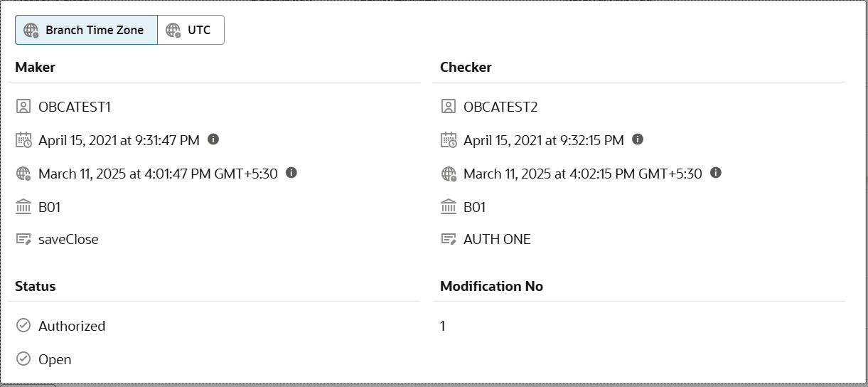Click the Checker user profile icon
The image size is (868, 387).
pos(449,107)
